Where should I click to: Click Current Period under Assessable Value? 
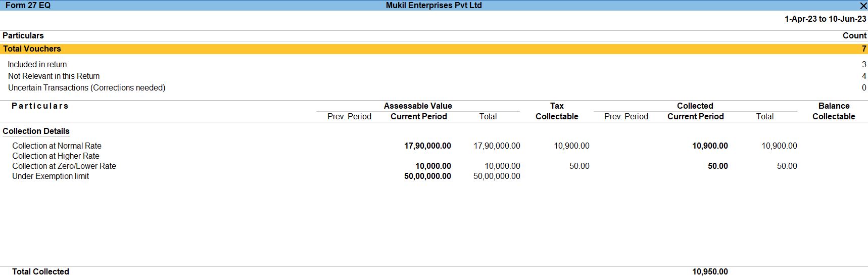point(419,116)
